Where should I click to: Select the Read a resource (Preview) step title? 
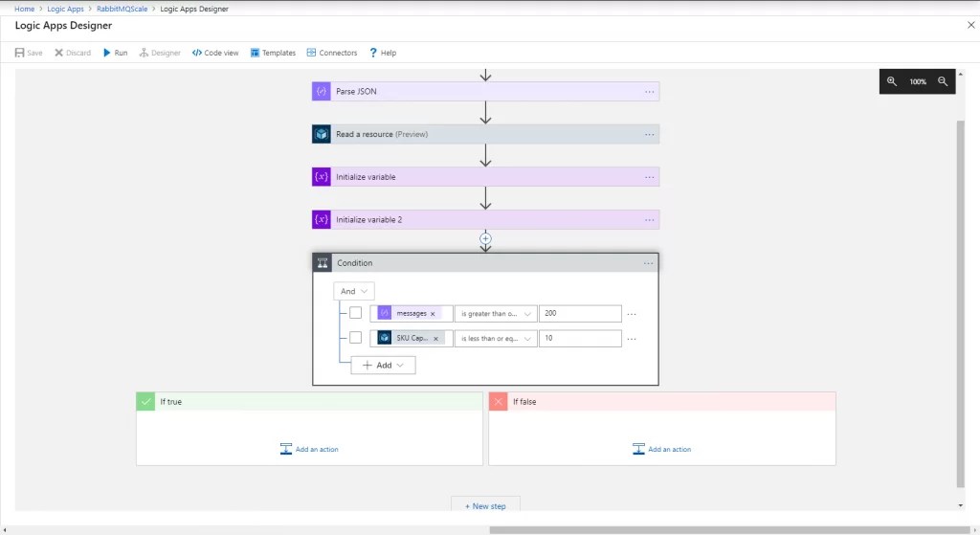tap(382, 134)
